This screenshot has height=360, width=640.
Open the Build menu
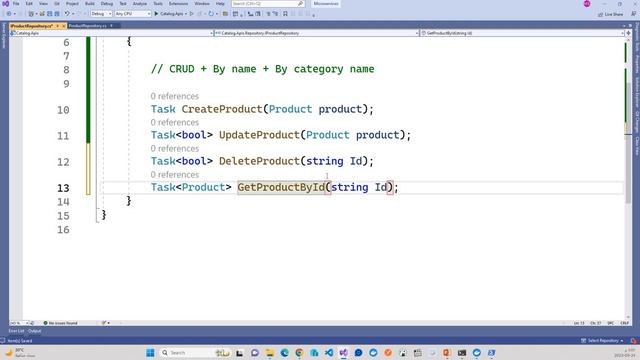[90, 4]
